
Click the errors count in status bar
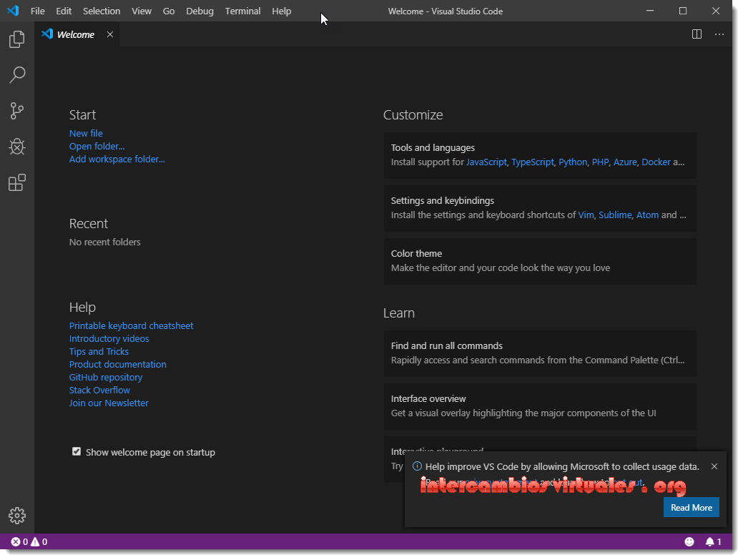[19, 541]
